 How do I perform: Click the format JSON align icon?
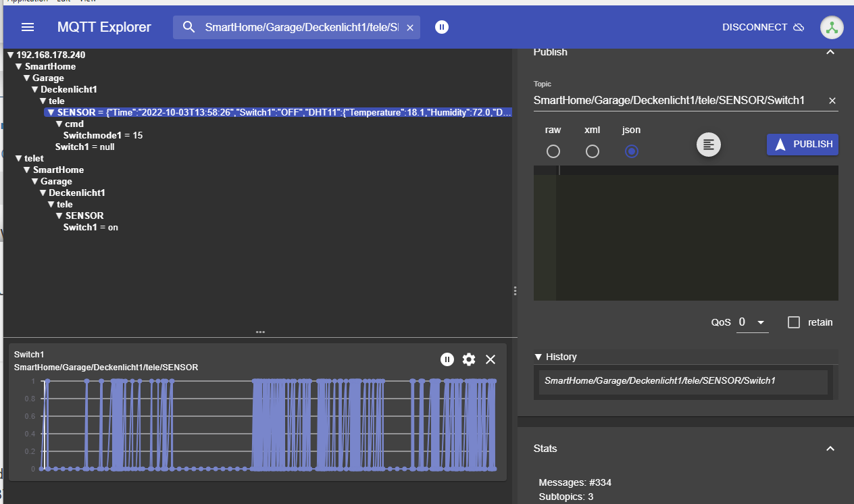tap(709, 144)
